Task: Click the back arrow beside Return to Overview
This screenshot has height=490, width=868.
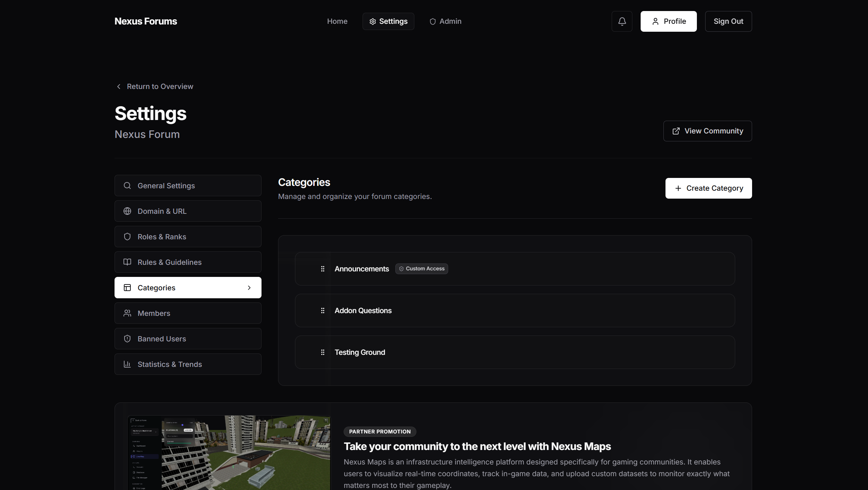Action: click(119, 87)
